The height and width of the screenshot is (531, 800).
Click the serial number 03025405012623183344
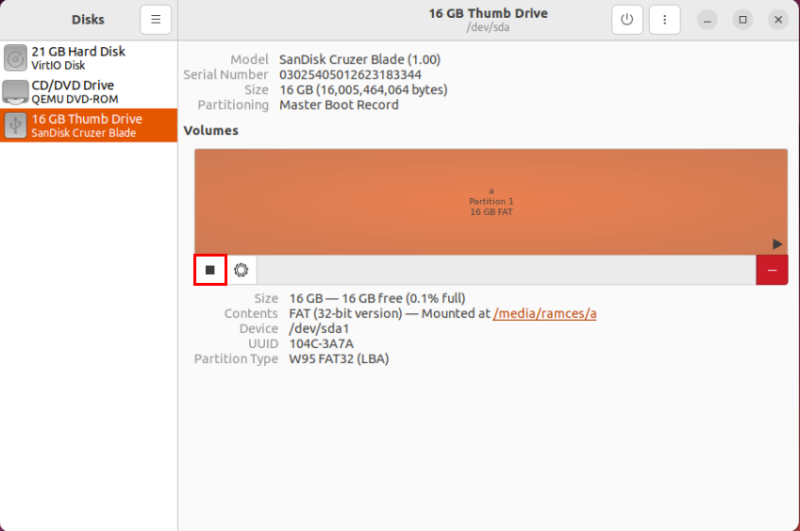350,75
